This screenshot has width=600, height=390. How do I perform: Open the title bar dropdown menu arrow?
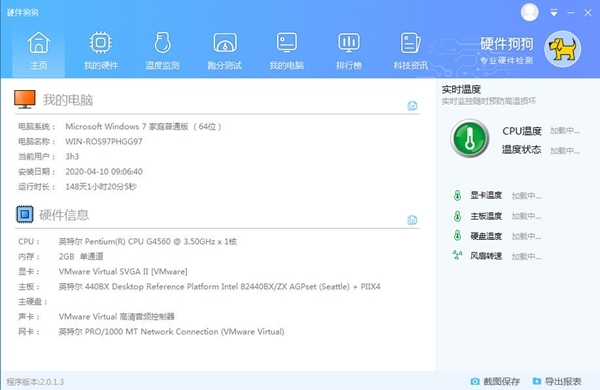coord(553,13)
